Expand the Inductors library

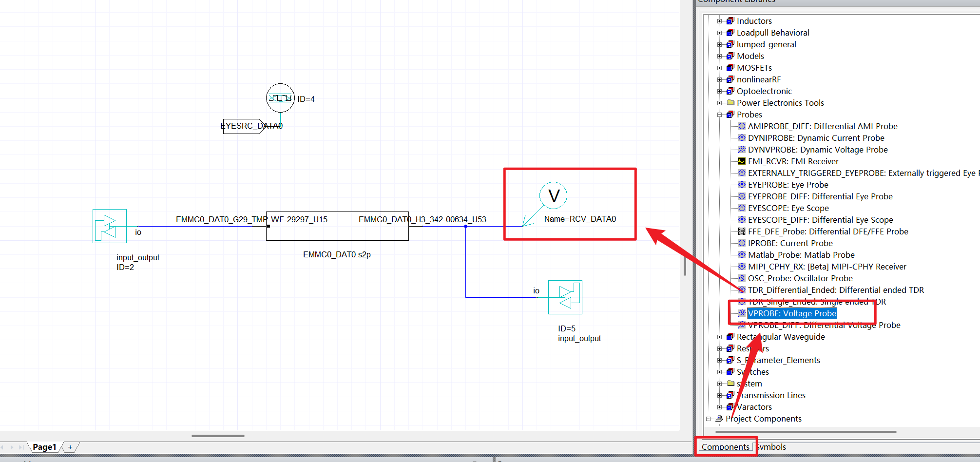(x=719, y=21)
